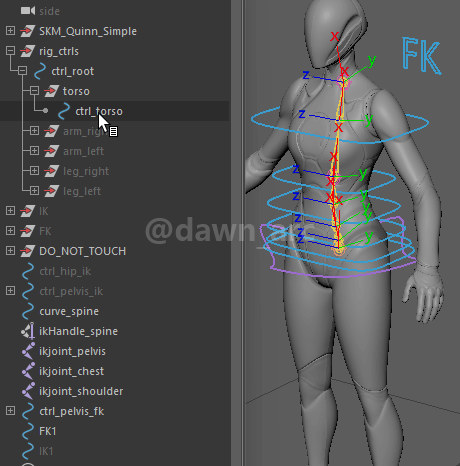Collapse the torso group
Viewport: 460px width, 466px height.
pyautogui.click(x=34, y=91)
